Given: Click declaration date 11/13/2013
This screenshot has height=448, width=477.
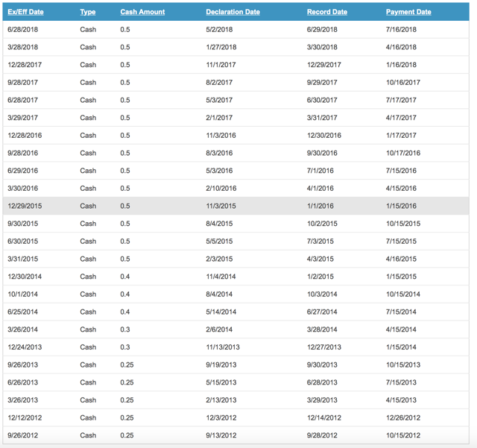Looking at the screenshot, I should pyautogui.click(x=223, y=347).
